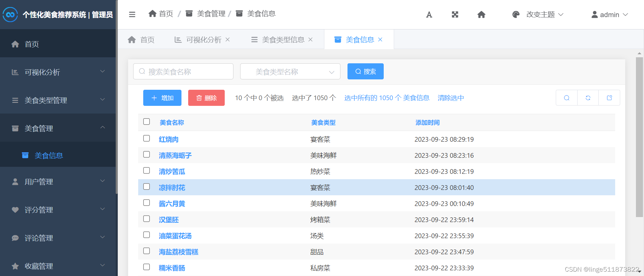Click the infinity logo icon
Image resolution: width=644 pixels, height=276 pixels.
10,14
